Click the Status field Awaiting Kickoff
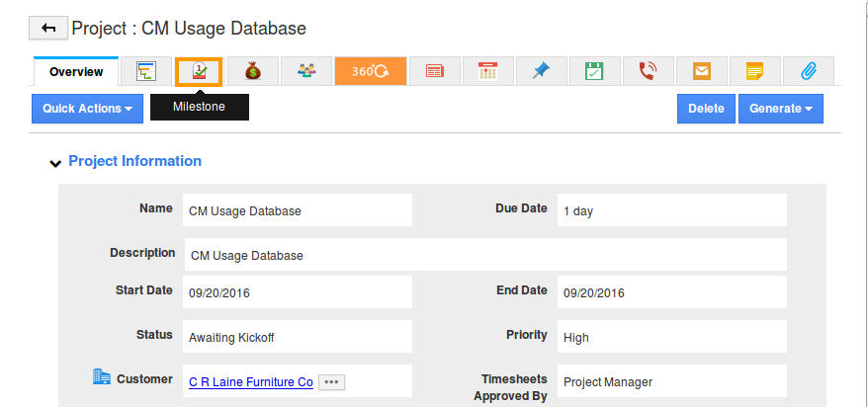The image size is (868, 407). (298, 336)
